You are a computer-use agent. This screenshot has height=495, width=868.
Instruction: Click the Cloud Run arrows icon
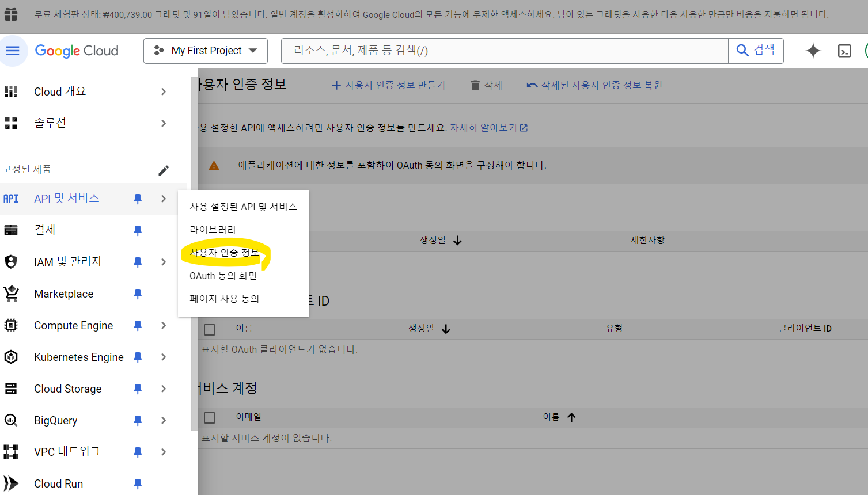pos(11,483)
